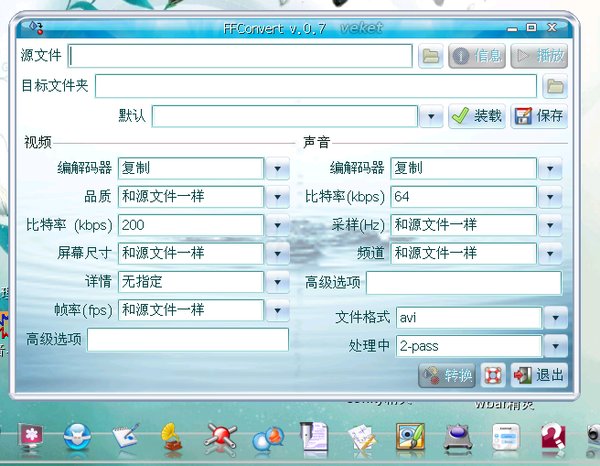Expand the 处理中 2-pass dropdown
Viewport: 600px width, 466px height.
[x=556, y=346]
